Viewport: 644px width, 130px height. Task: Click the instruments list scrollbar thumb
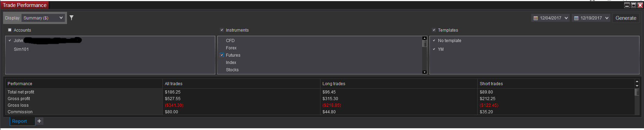pyautogui.click(x=424, y=43)
